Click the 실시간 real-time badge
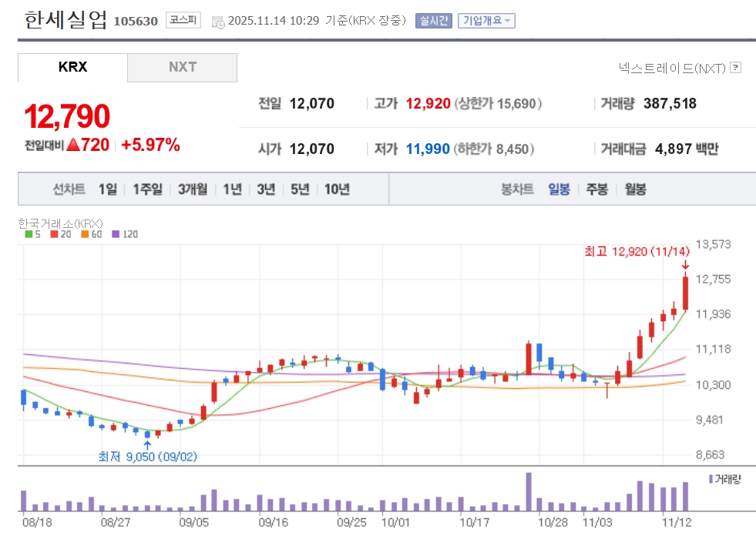Image resolution: width=756 pixels, height=546 pixels. tap(433, 21)
